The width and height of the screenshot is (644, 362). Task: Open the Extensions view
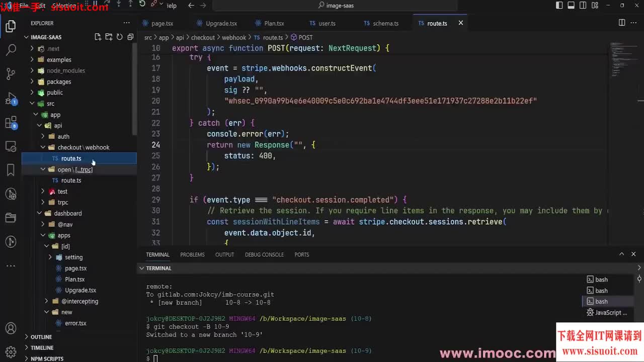11,122
